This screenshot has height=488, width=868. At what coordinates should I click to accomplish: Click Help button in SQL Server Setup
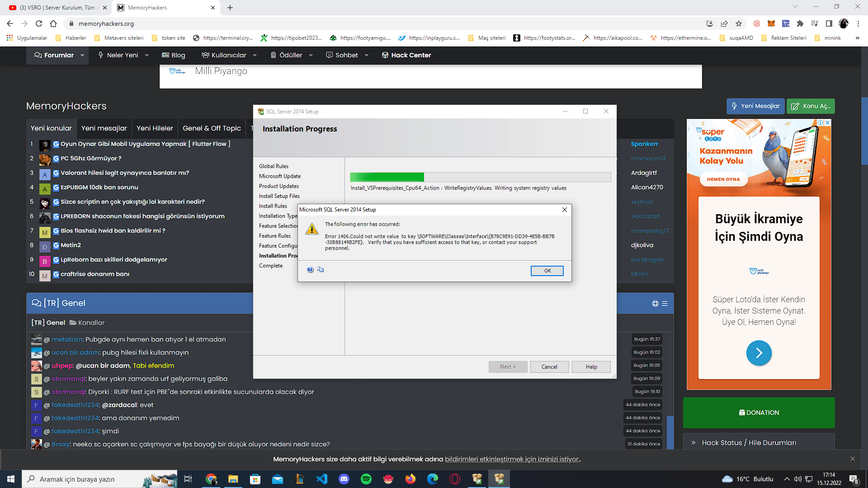tap(591, 367)
